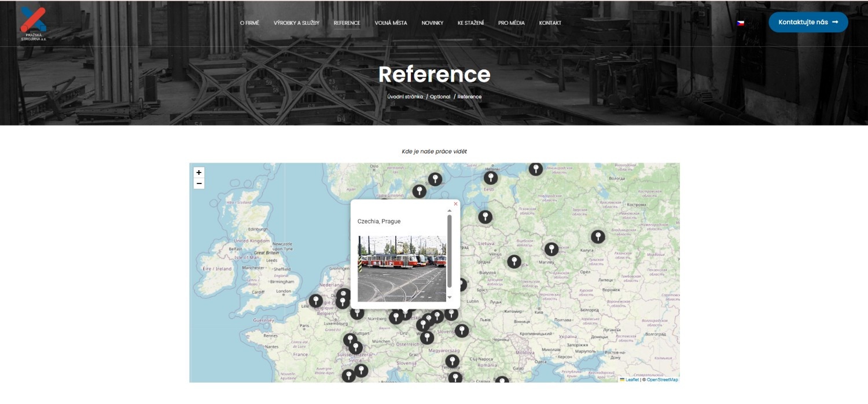The height and width of the screenshot is (404, 868).
Task: Zoom in the map with plus button
Action: [x=198, y=172]
